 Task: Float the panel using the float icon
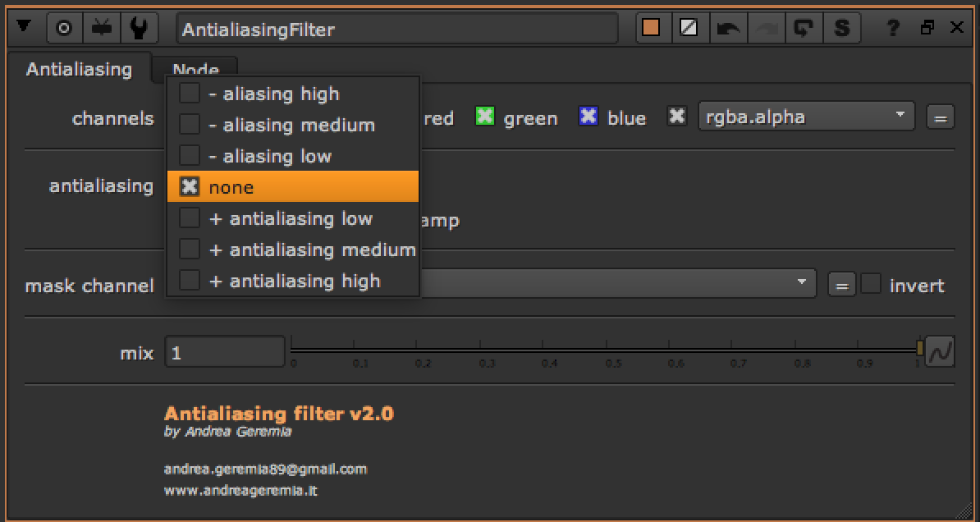(x=927, y=28)
